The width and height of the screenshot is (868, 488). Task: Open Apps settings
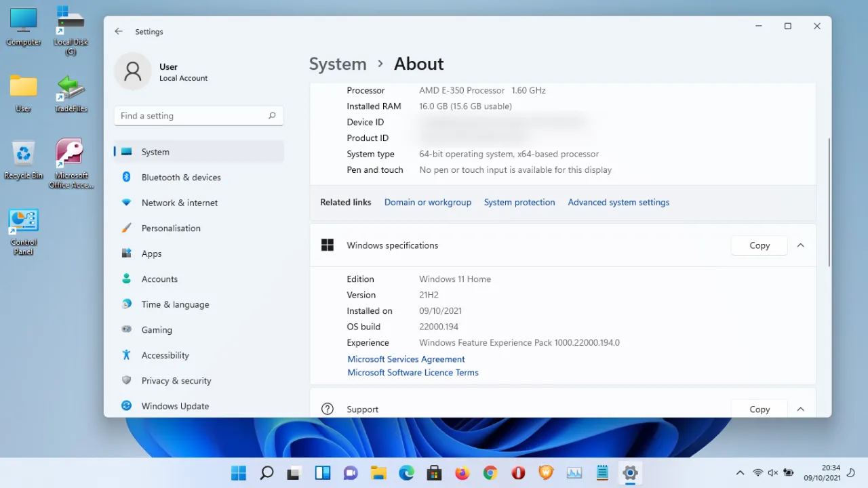click(199, 253)
